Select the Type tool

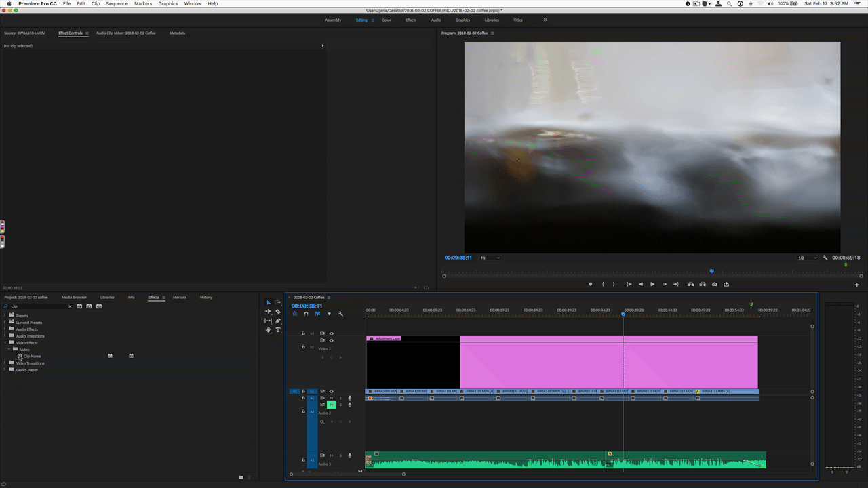(278, 330)
